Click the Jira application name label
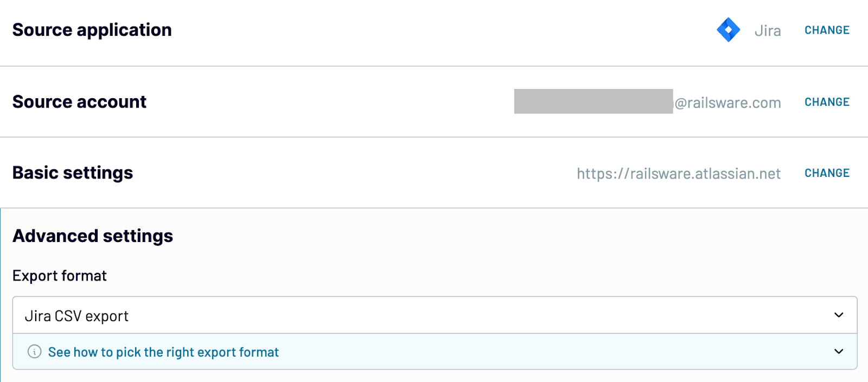Viewport: 868px width, 382px height. click(768, 31)
